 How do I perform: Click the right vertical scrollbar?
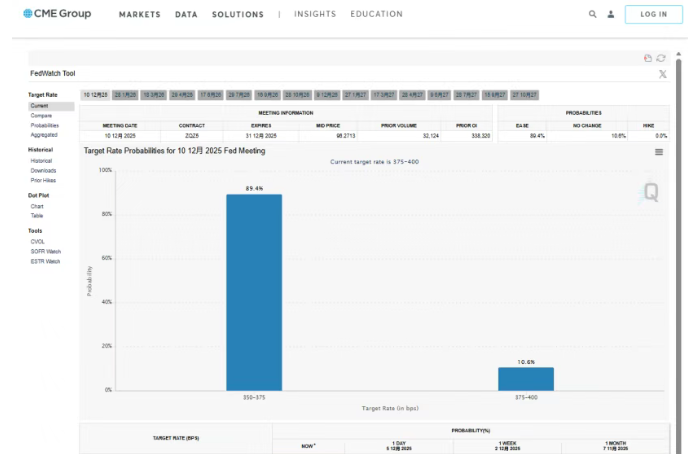click(679, 250)
